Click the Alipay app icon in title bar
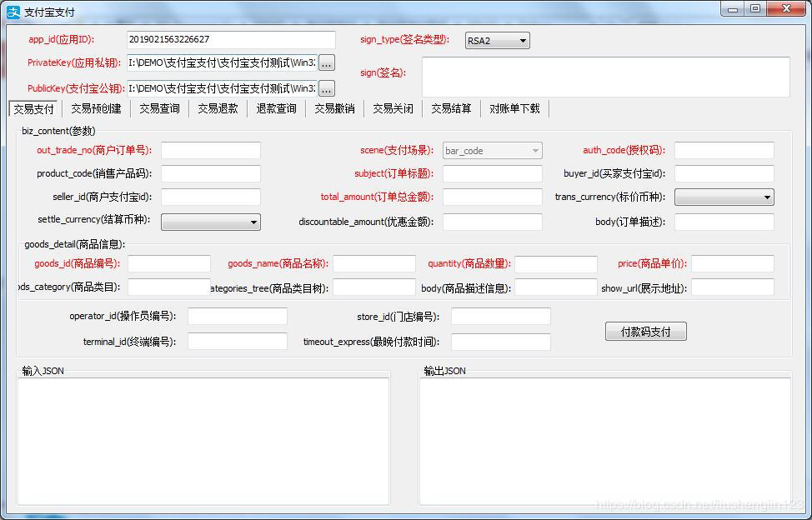 pyautogui.click(x=13, y=12)
